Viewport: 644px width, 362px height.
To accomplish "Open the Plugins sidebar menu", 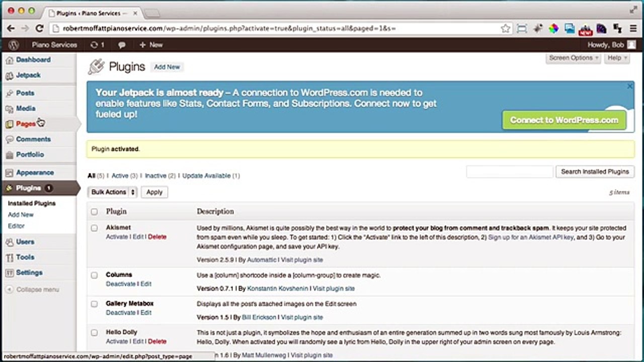I will tap(40, 188).
